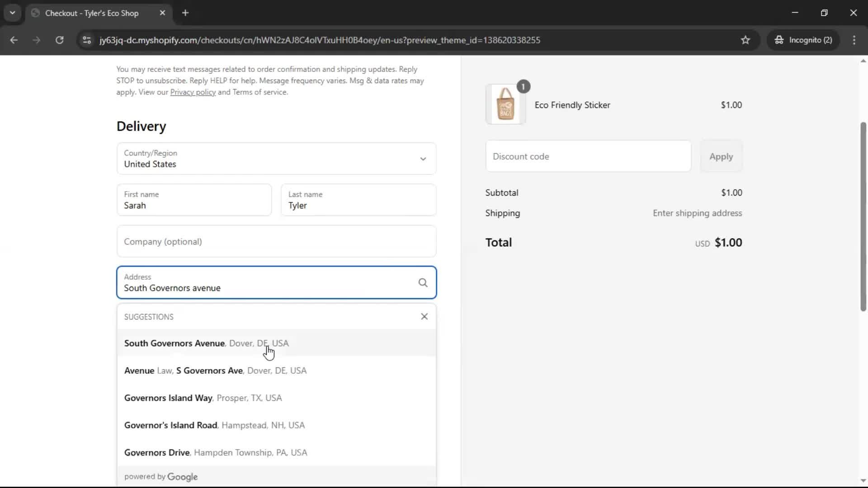Open Chrome's three-dot menu
This screenshot has height=488, width=868.
tap(854, 40)
